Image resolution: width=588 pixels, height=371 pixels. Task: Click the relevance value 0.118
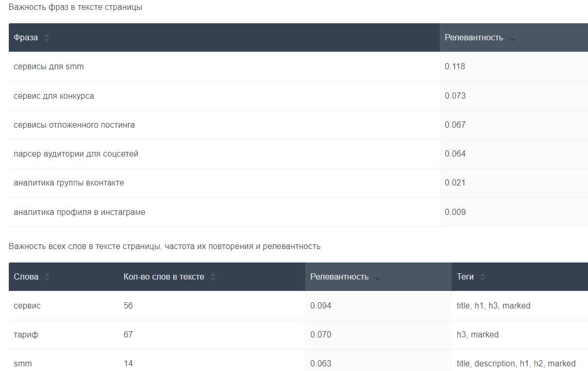tap(455, 67)
